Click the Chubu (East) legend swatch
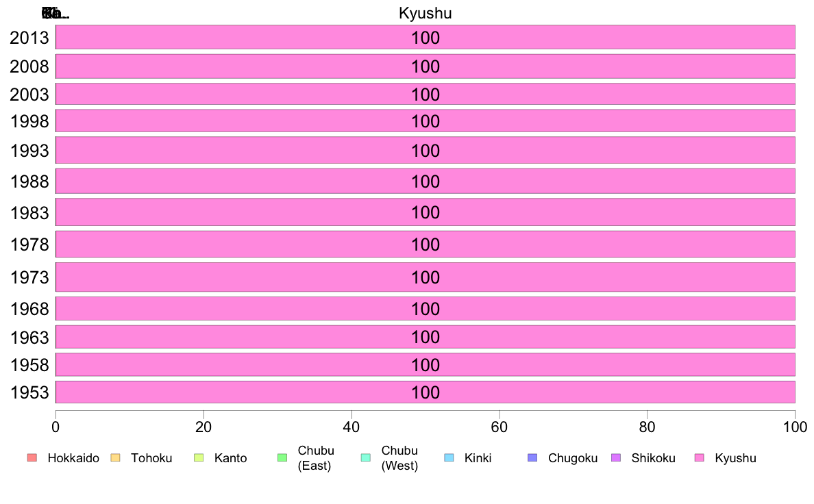814x504 pixels. 282,458
